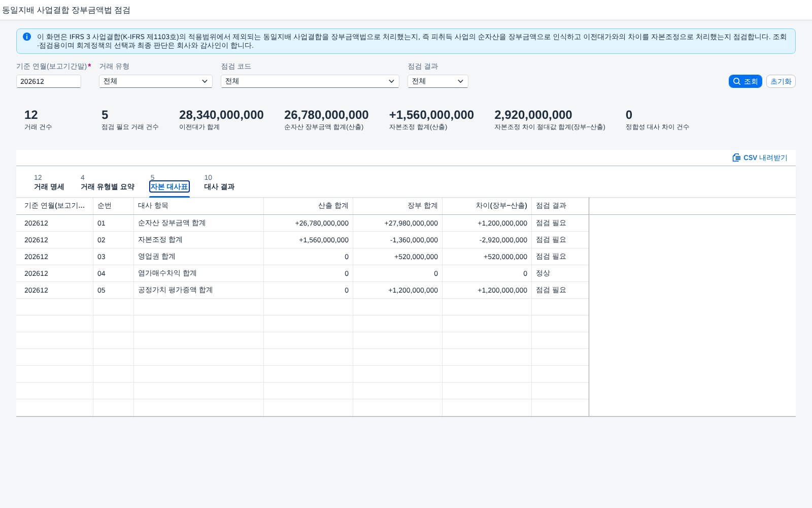
Task: Select the 자본 대사표 tab
Action: click(x=170, y=186)
